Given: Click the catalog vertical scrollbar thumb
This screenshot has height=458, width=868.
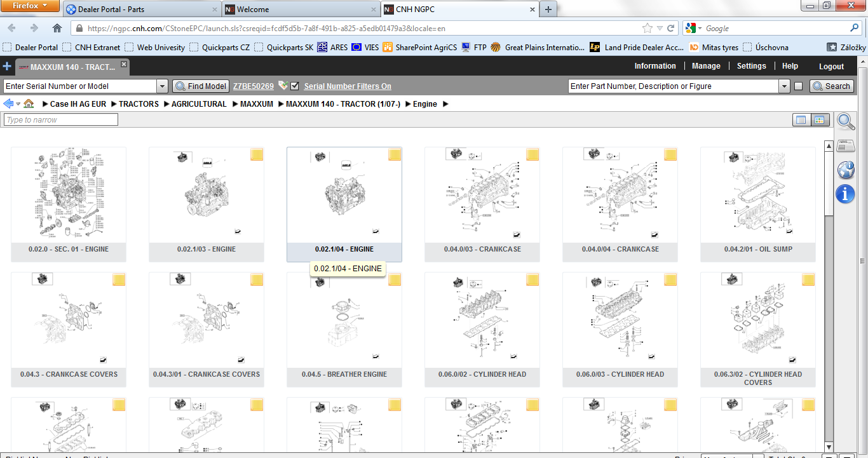Looking at the screenshot, I should pyautogui.click(x=829, y=184).
